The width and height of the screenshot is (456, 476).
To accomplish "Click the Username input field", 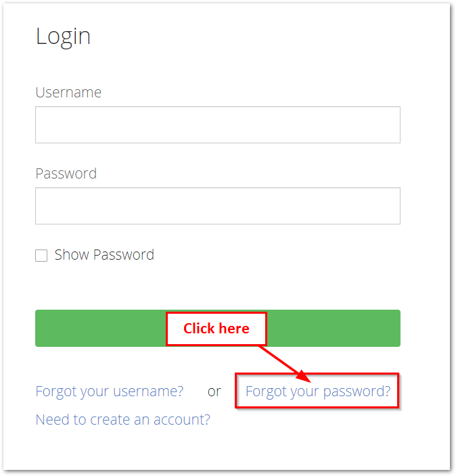I will (217, 124).
